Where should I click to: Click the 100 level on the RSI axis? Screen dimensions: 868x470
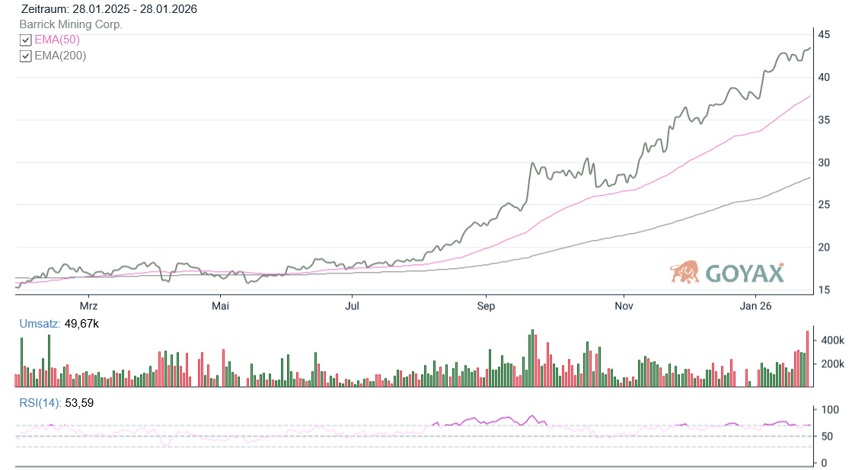click(828, 410)
